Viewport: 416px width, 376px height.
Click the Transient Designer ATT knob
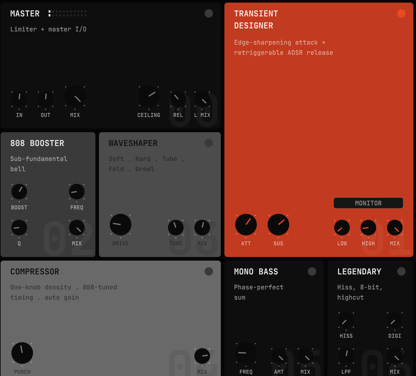(x=246, y=224)
